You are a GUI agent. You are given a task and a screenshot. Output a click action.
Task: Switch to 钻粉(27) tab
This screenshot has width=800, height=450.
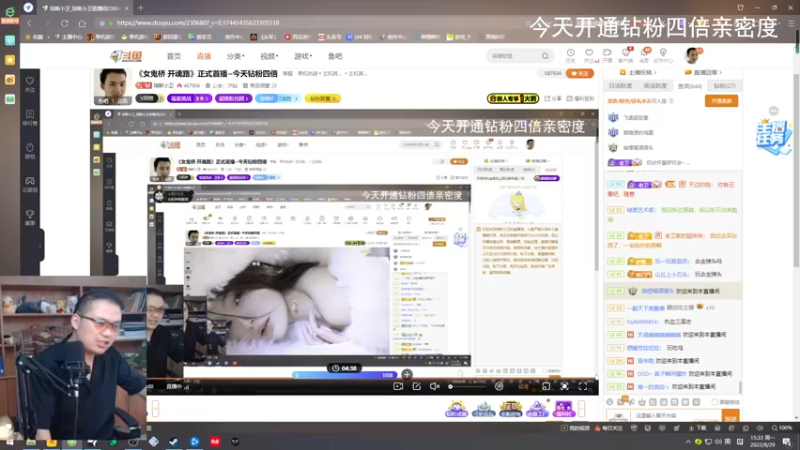[x=724, y=86]
